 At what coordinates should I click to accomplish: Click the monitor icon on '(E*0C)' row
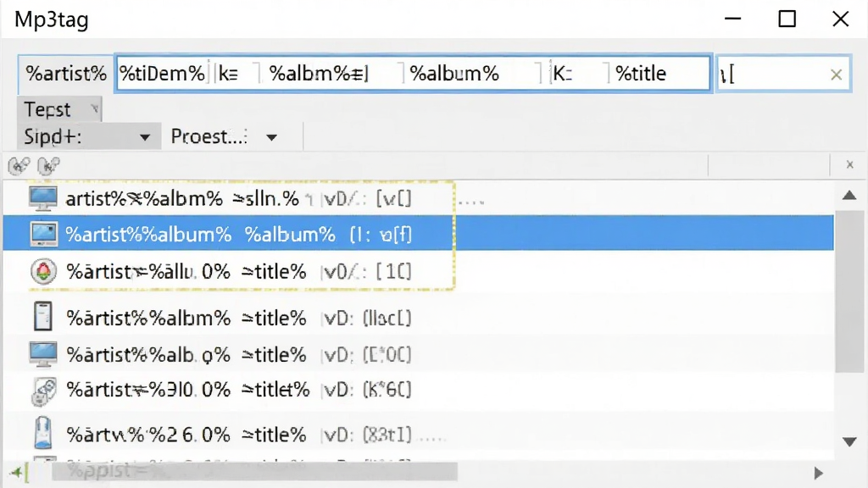click(43, 354)
